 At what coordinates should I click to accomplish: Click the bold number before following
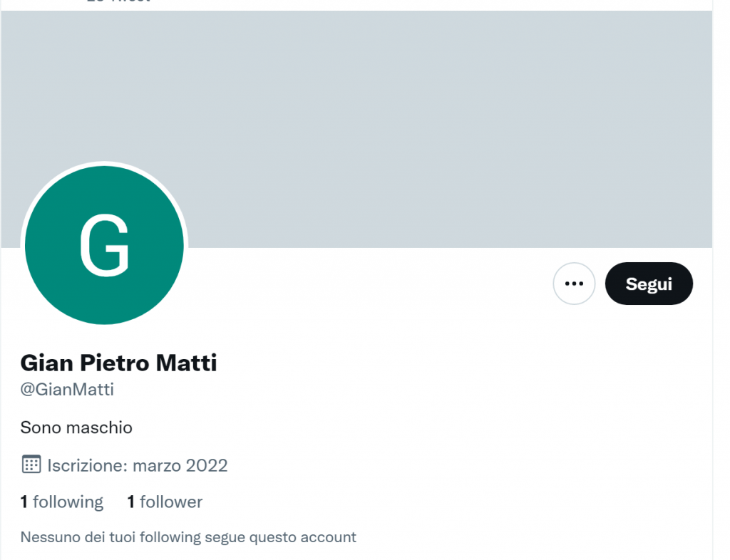click(24, 502)
